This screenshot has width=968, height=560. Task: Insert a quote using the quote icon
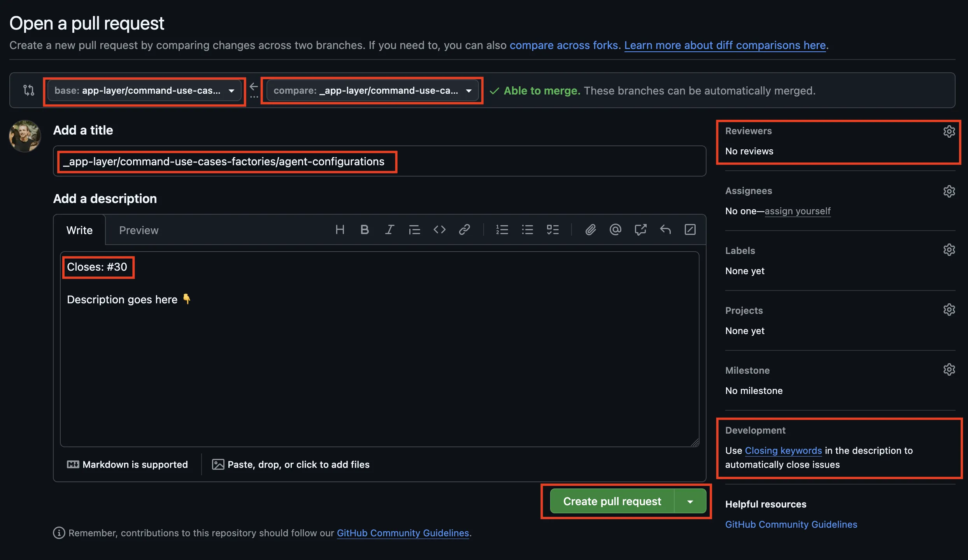(414, 229)
